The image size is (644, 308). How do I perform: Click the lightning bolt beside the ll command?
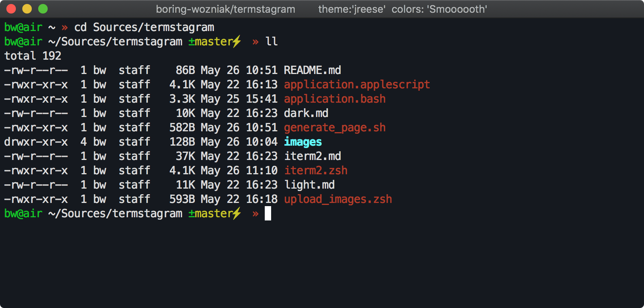[237, 41]
